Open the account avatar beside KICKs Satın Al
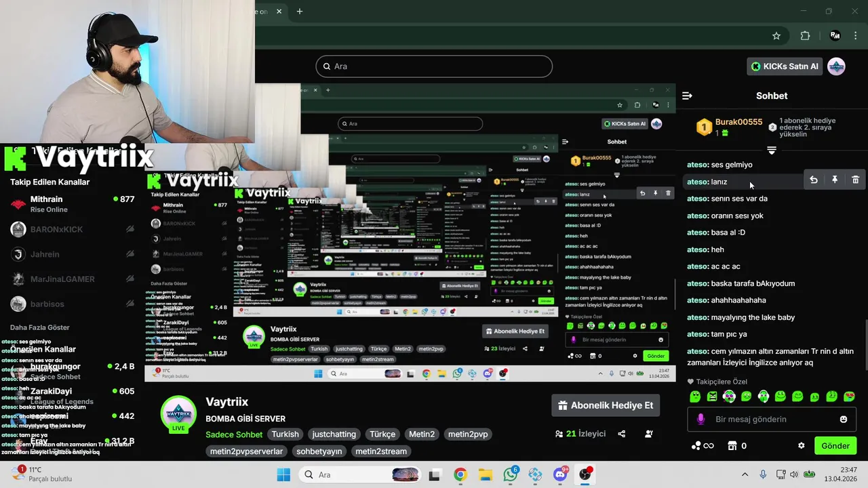Viewport: 868px width, 488px height. click(x=836, y=66)
